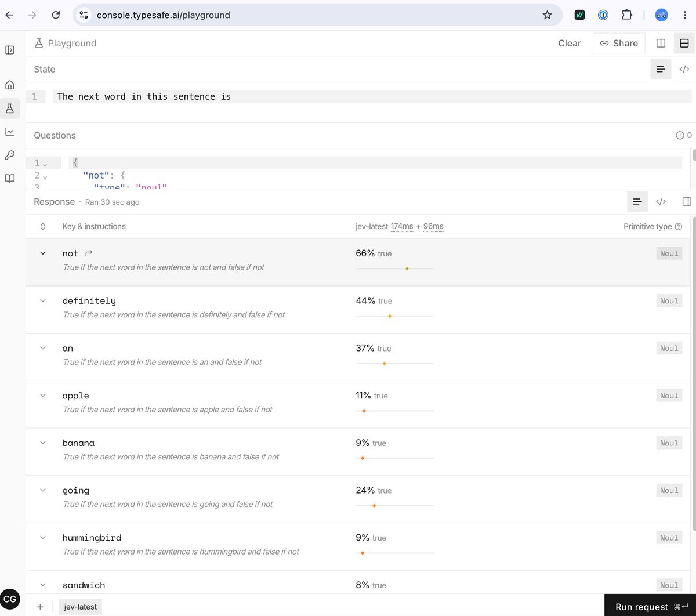Screen dimensions: 696x616
Task: Show Response in list view
Action: [x=637, y=202]
